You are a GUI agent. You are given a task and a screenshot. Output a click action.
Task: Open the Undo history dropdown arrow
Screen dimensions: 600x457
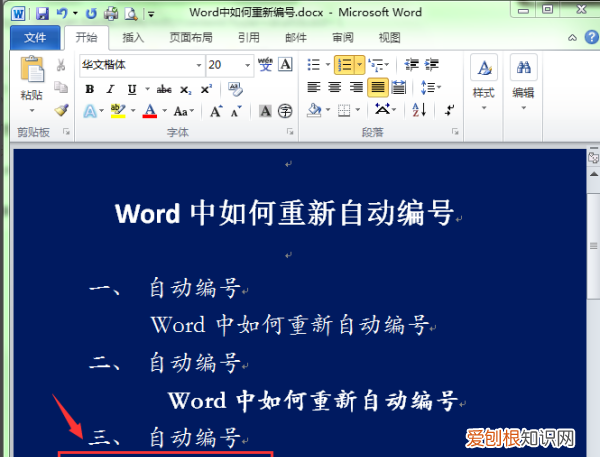pyautogui.click(x=75, y=14)
